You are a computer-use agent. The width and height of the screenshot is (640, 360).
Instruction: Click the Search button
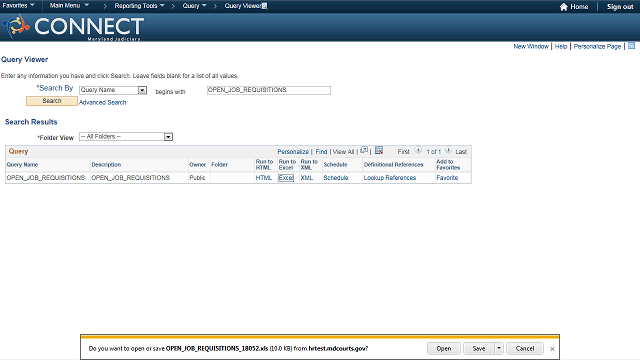pyautogui.click(x=52, y=101)
